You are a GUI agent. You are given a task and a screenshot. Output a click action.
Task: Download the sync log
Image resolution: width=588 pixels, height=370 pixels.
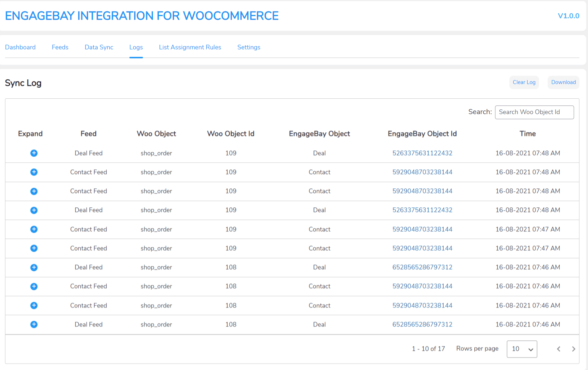click(563, 82)
